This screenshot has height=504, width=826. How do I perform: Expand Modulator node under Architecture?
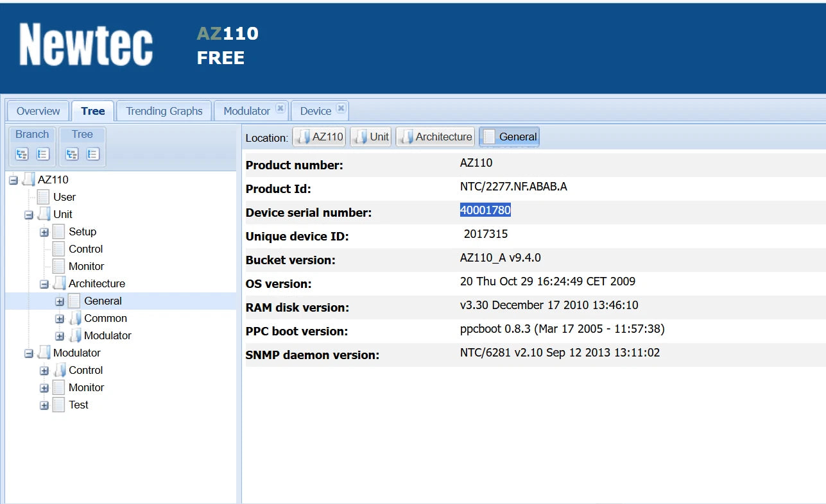click(x=60, y=336)
